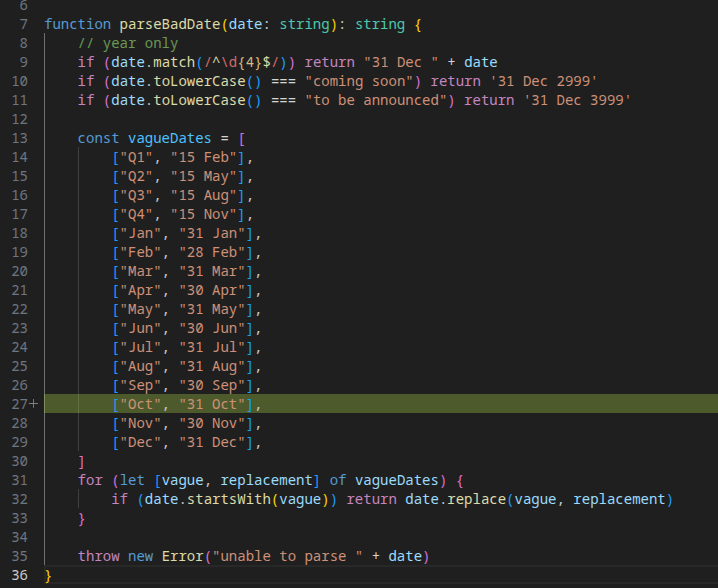Screen dimensions: 718x588
Task: Click the "31 May" string on line 22
Action: point(212,310)
